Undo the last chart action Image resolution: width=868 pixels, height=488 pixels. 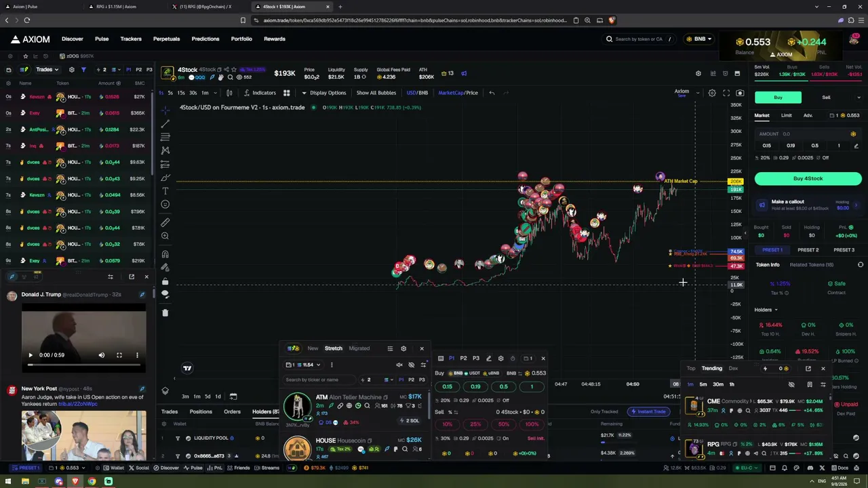[x=492, y=93]
